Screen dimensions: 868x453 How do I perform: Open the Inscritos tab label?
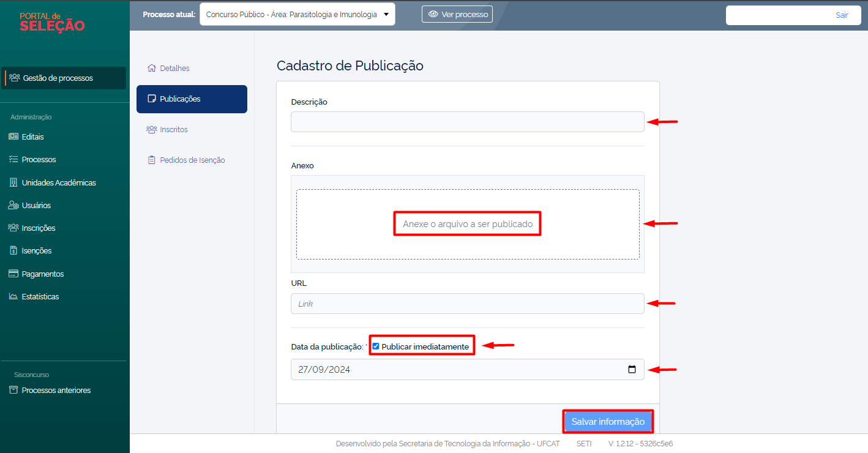point(174,129)
